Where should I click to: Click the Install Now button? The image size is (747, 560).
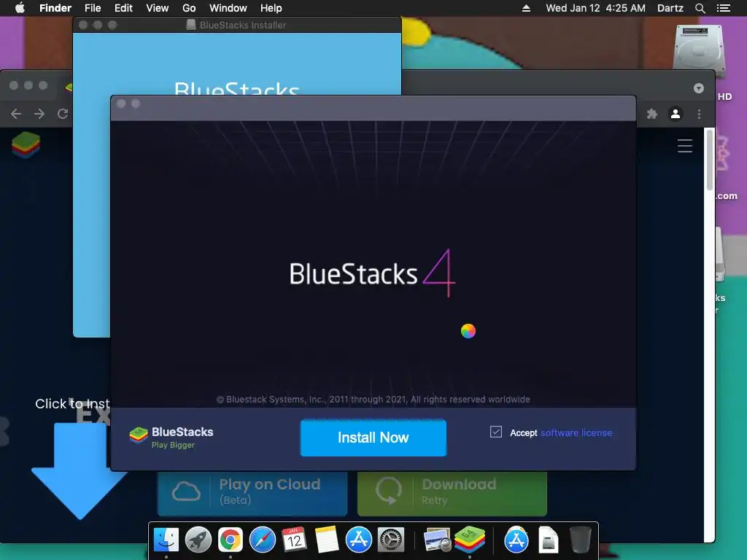click(373, 437)
